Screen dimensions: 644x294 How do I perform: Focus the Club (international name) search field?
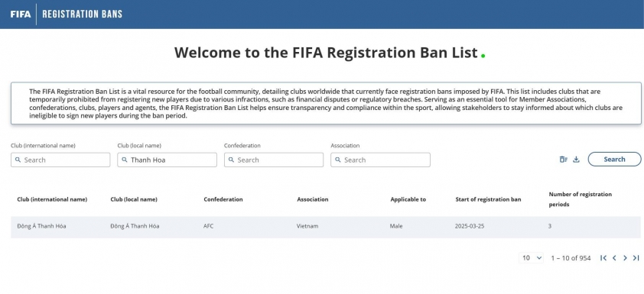click(60, 160)
